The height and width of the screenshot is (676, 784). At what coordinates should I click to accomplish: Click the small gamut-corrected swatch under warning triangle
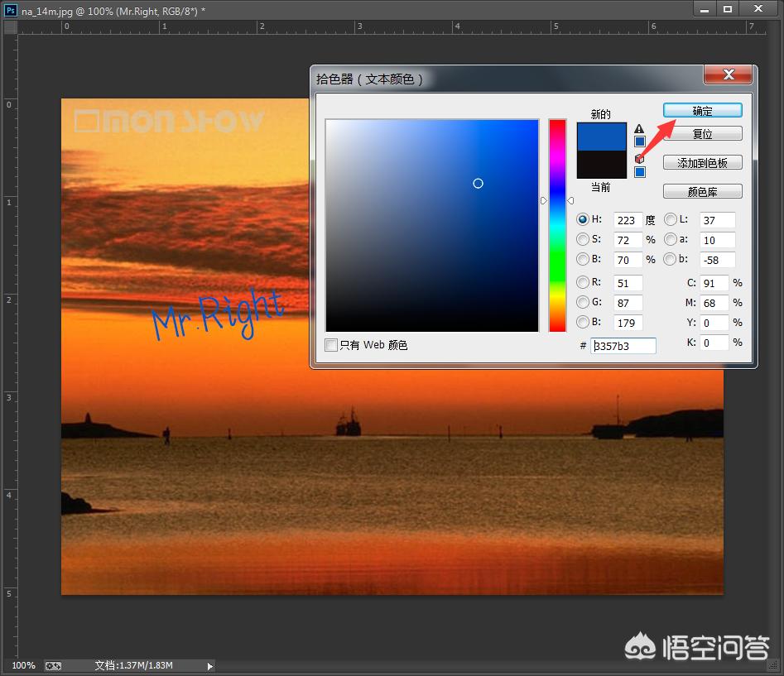[x=639, y=141]
